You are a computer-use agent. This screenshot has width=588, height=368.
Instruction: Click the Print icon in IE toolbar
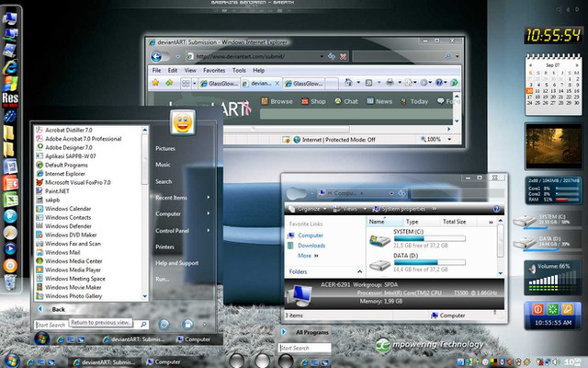click(x=390, y=83)
